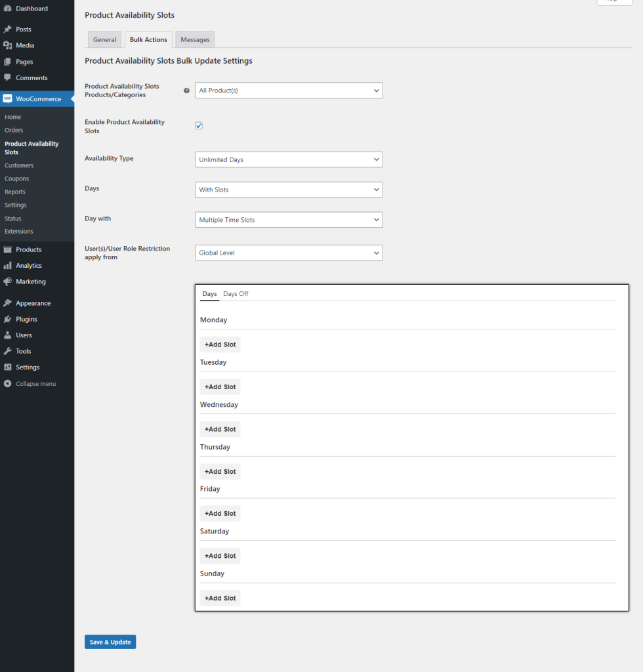Expand the Day with Multiple Time Slots dropdown
643x672 pixels.
(x=289, y=220)
